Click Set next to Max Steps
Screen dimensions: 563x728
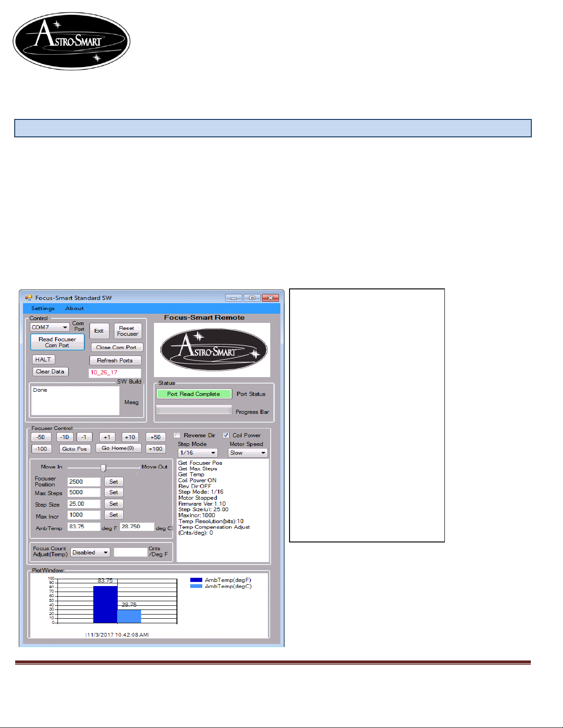[x=114, y=492]
